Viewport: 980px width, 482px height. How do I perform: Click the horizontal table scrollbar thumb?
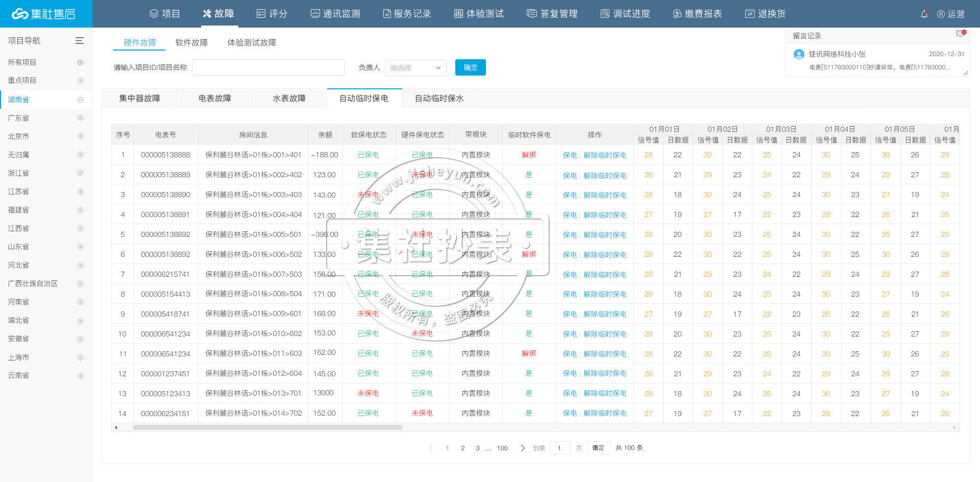[x=267, y=427]
